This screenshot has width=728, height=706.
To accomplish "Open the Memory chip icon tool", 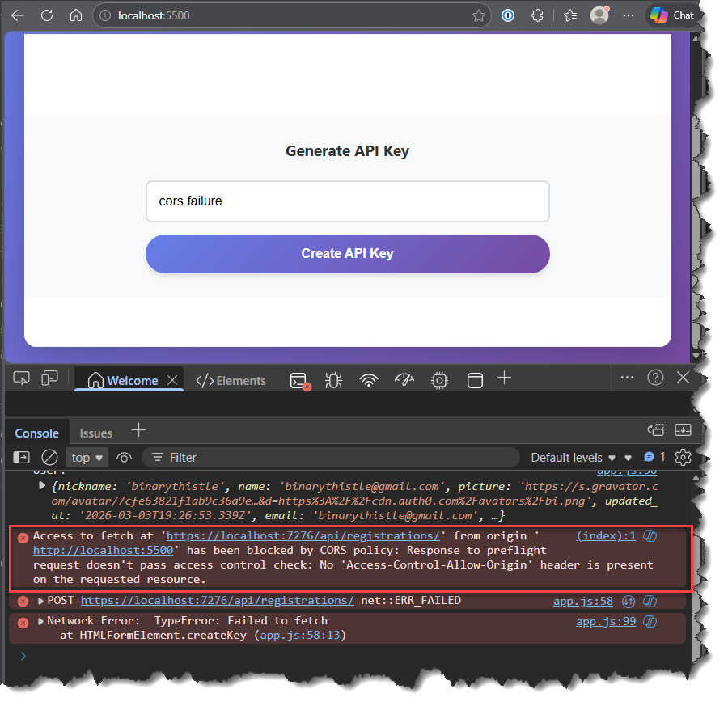I will coord(439,379).
